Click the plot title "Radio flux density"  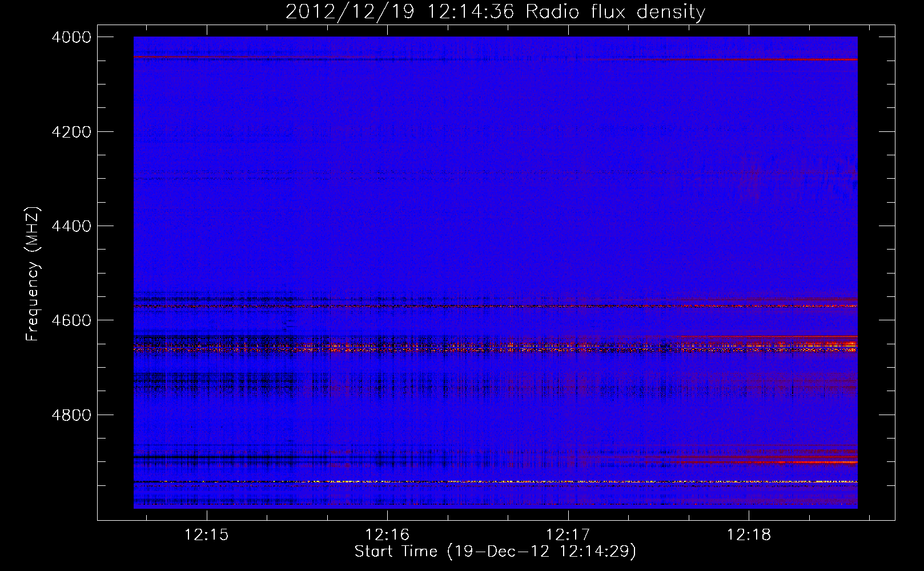pos(615,12)
